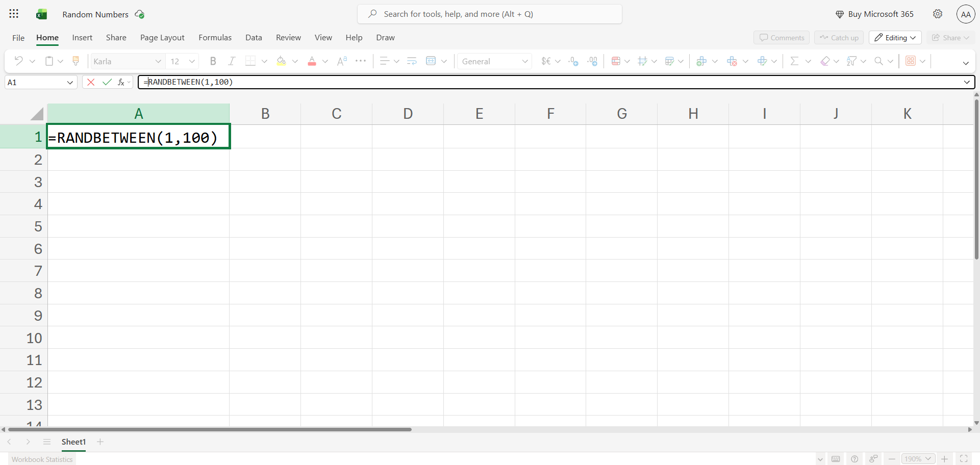Open the File menu
This screenshot has height=465, width=980.
click(x=18, y=38)
